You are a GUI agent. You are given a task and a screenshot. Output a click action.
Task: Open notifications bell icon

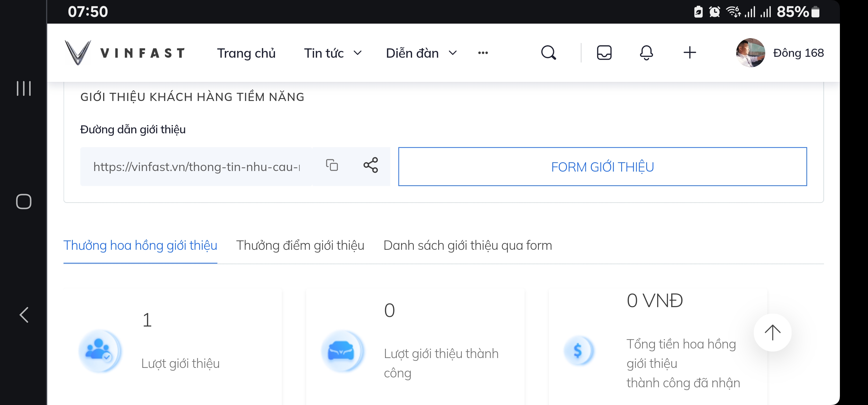pyautogui.click(x=646, y=53)
